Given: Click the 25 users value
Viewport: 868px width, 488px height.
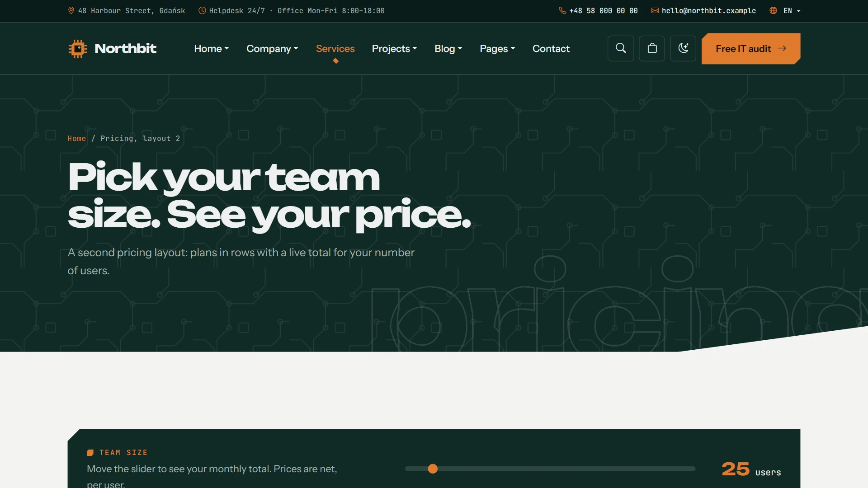Looking at the screenshot, I should coord(751,469).
